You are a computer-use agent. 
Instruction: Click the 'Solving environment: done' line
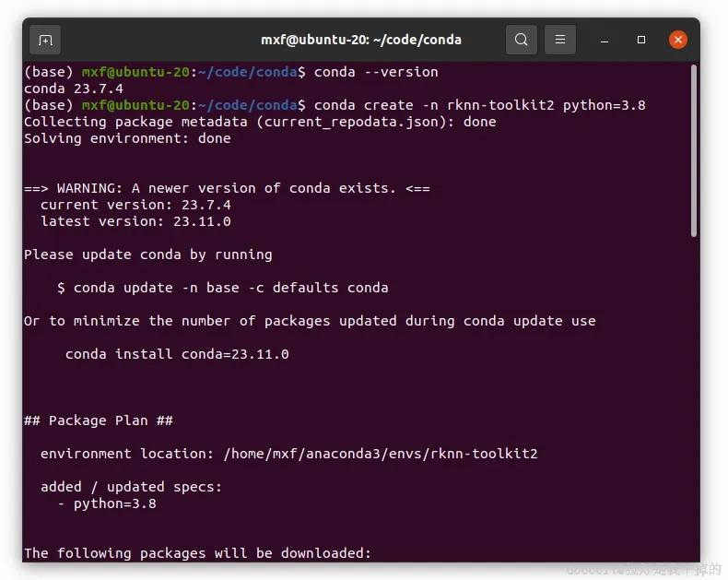(x=127, y=138)
